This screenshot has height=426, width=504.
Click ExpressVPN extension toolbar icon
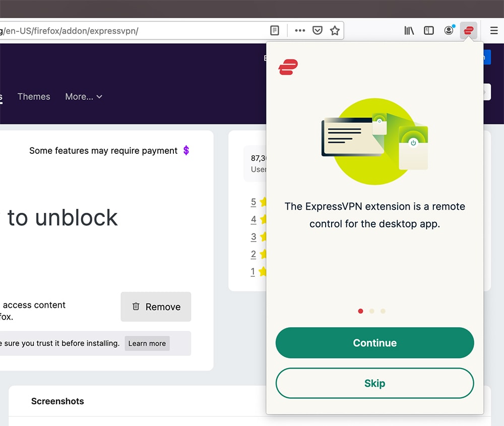pos(468,31)
